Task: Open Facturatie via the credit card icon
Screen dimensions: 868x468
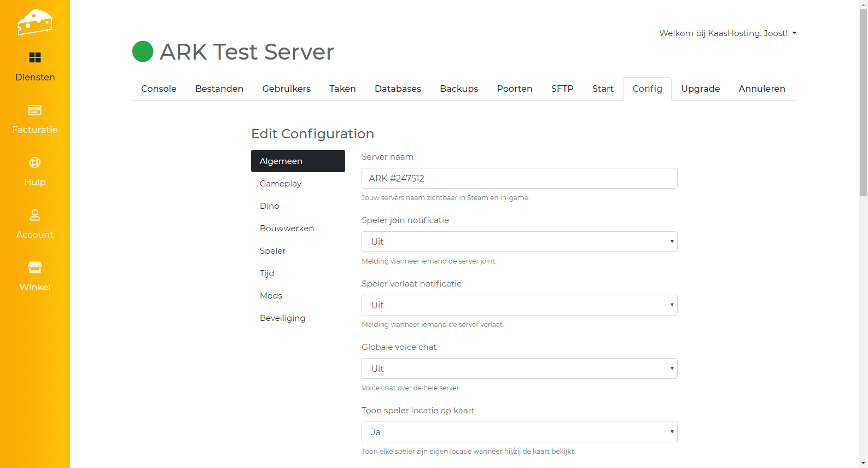Action: [x=35, y=110]
